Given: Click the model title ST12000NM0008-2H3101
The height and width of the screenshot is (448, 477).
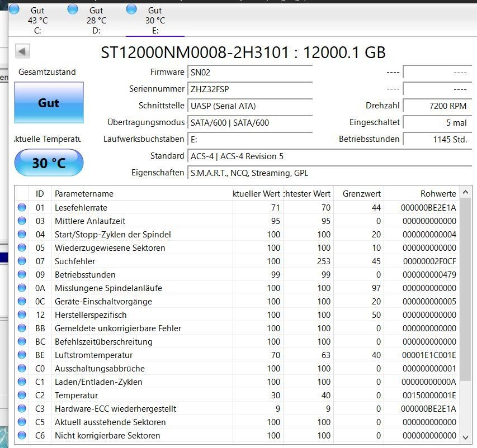Looking at the screenshot, I should click(195, 53).
